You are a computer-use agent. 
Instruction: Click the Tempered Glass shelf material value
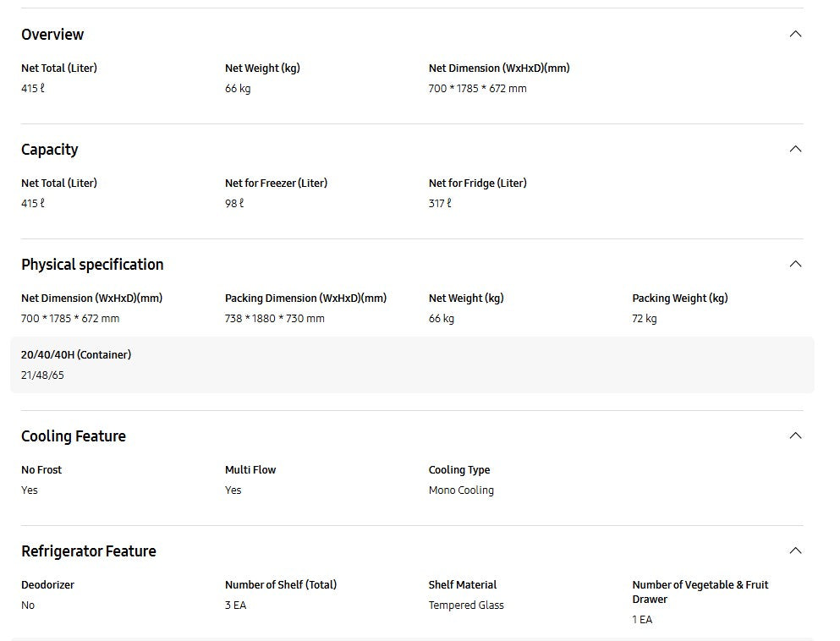click(x=466, y=605)
